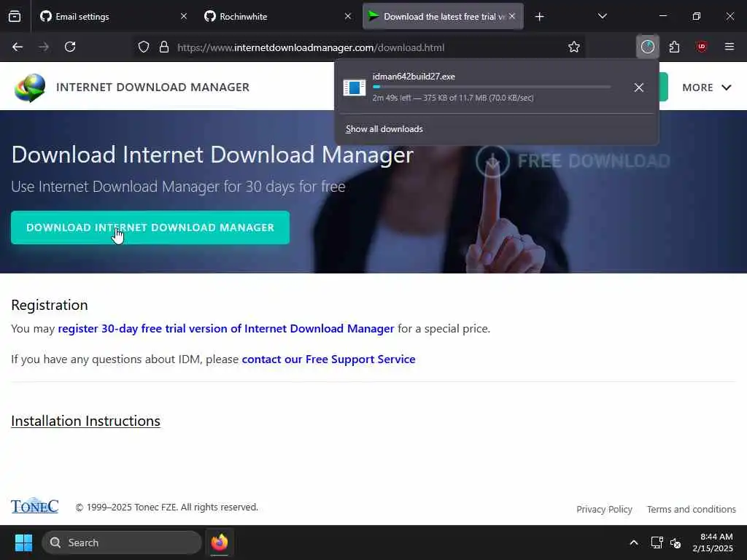Open Windows Start menu
Viewport: 747px width, 560px height.
23,542
